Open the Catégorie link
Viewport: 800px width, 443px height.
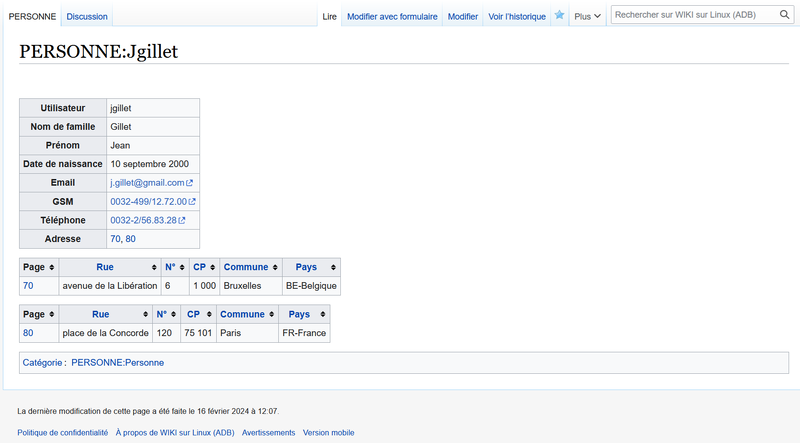click(x=42, y=363)
